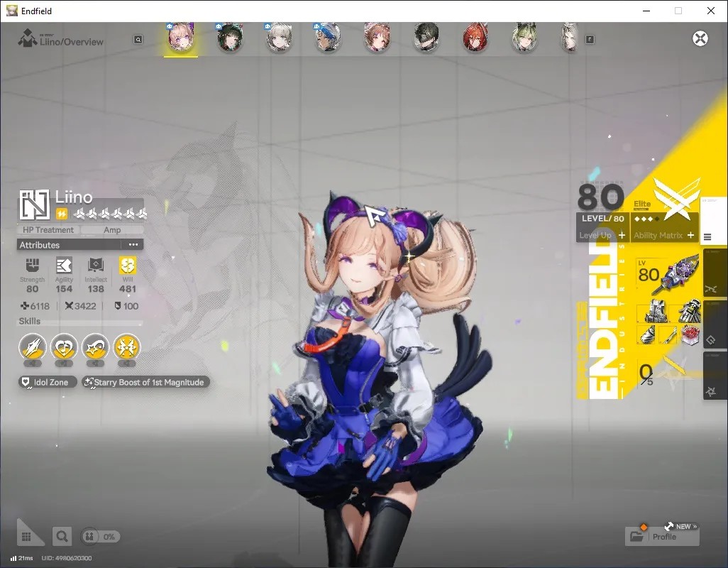Click the magnifier search icon at bottom

(x=62, y=537)
